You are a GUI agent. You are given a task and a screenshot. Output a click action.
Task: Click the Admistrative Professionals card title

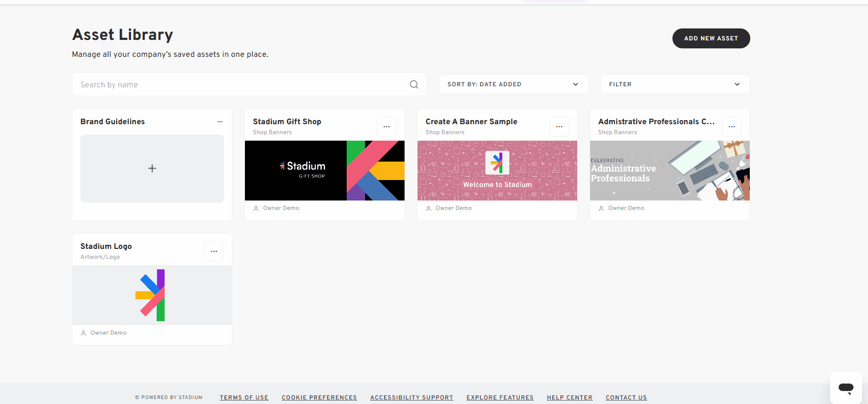tap(656, 122)
